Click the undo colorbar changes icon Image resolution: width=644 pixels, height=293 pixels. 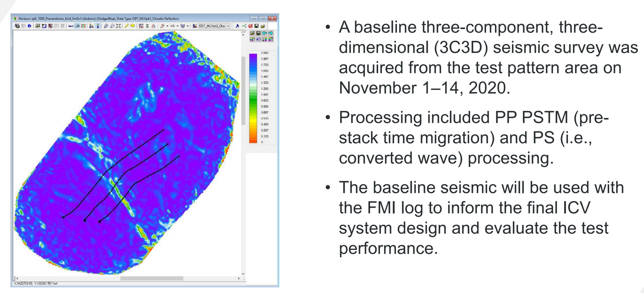[259, 39]
